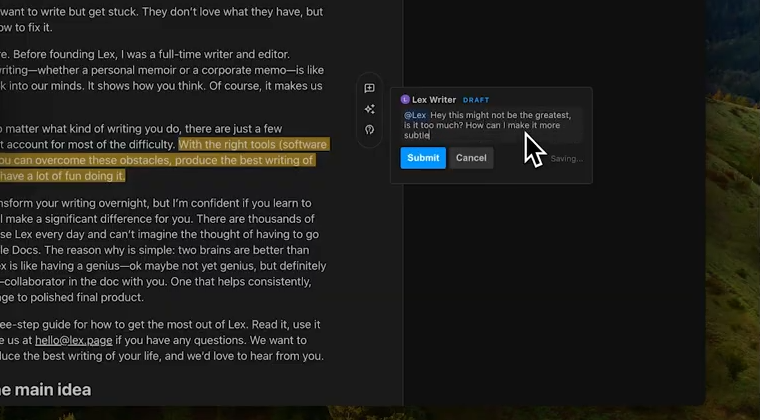Click the bottom icon in the floating toolbar
760x420 pixels.
pos(369,130)
